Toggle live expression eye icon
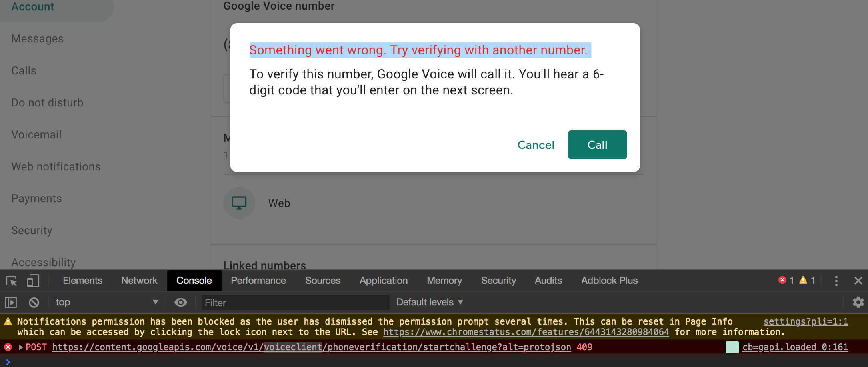The width and height of the screenshot is (868, 367). pos(181,303)
